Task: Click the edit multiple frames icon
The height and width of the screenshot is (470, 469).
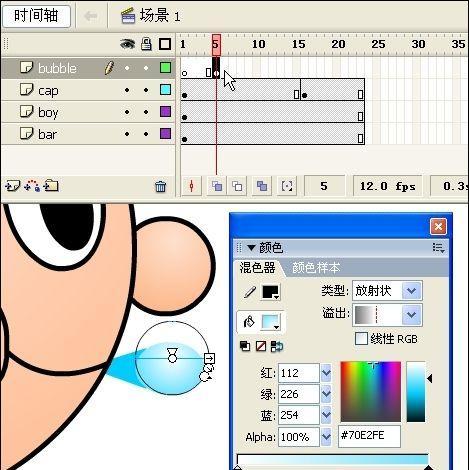Action: tap(262, 186)
